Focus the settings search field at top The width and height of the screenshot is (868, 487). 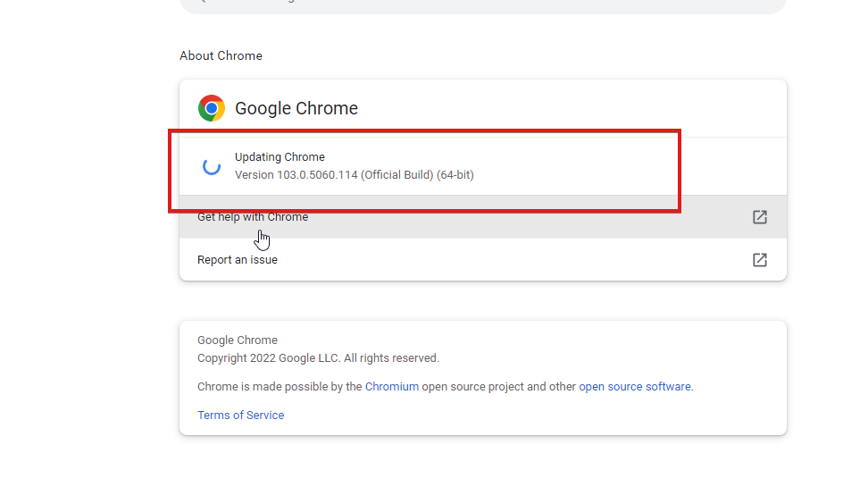coord(483,4)
